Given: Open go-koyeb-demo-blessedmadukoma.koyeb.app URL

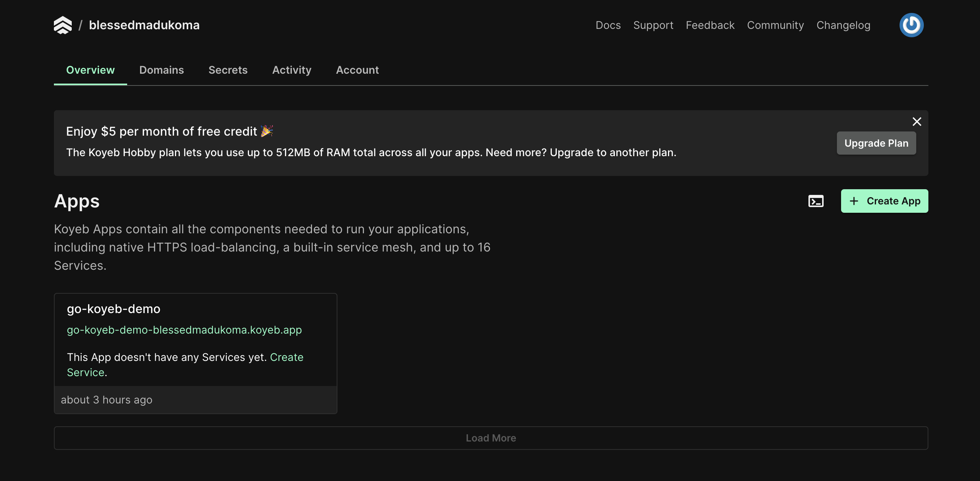Looking at the screenshot, I should [x=184, y=330].
